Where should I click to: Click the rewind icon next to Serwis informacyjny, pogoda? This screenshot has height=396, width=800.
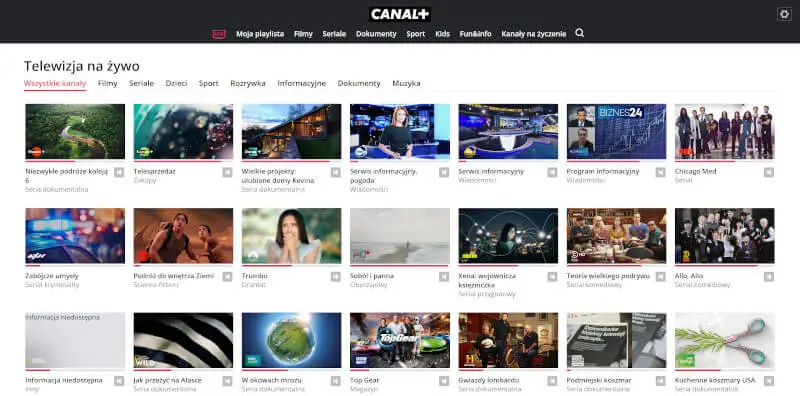(x=444, y=172)
